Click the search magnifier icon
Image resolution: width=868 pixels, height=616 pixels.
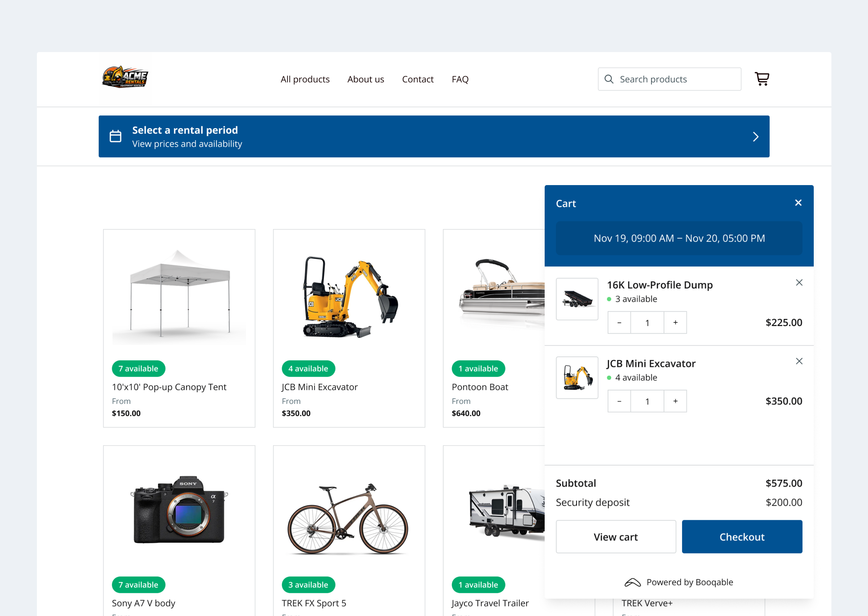609,79
